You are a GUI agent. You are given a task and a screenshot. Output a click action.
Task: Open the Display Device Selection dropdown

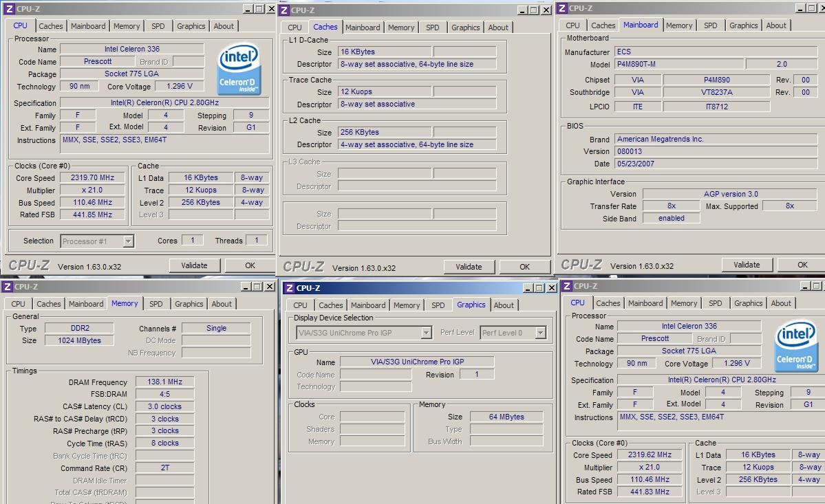426,333
